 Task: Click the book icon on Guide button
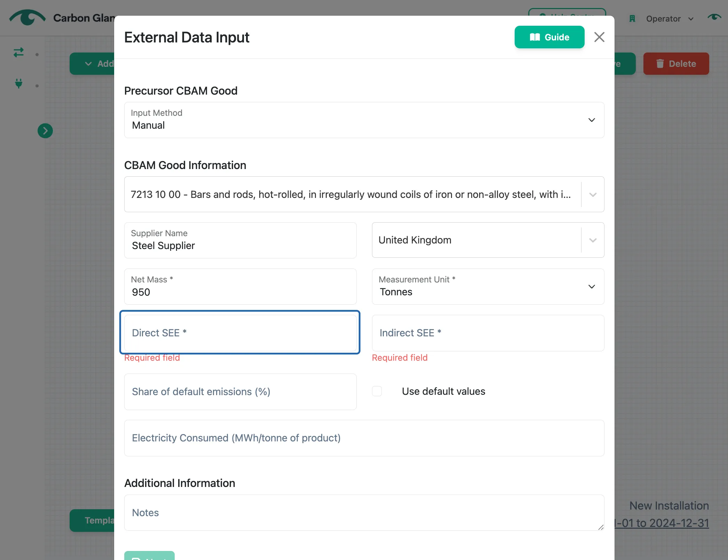tap(535, 37)
